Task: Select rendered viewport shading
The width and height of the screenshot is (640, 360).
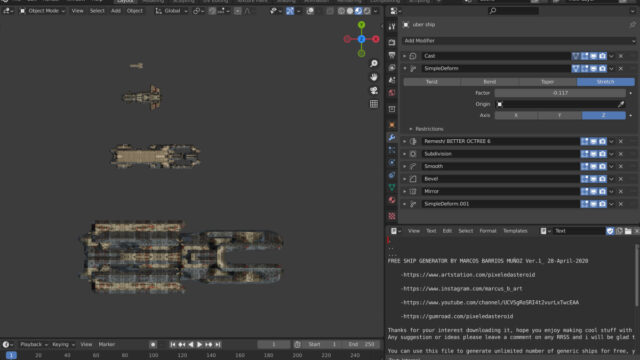Action: [367, 11]
